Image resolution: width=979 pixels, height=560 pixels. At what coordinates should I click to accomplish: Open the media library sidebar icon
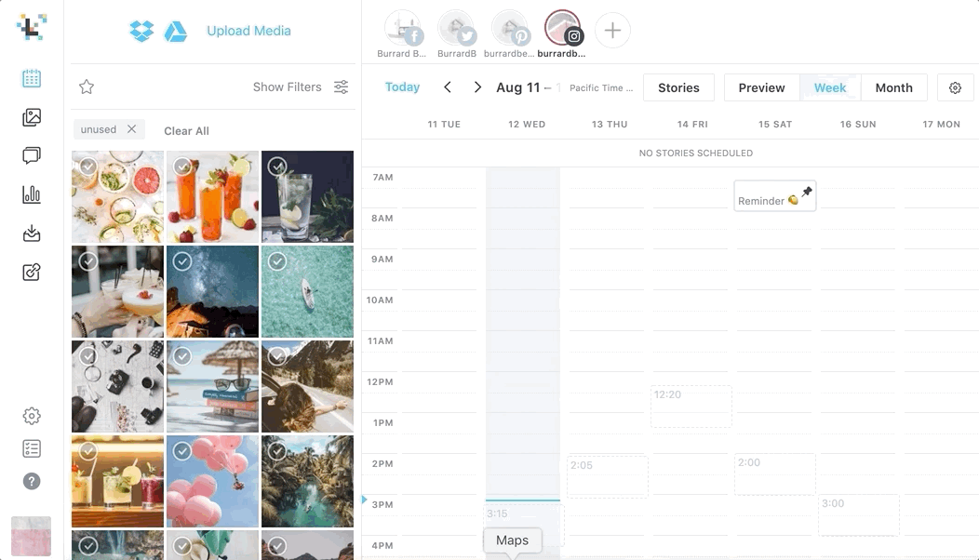pyautogui.click(x=32, y=117)
